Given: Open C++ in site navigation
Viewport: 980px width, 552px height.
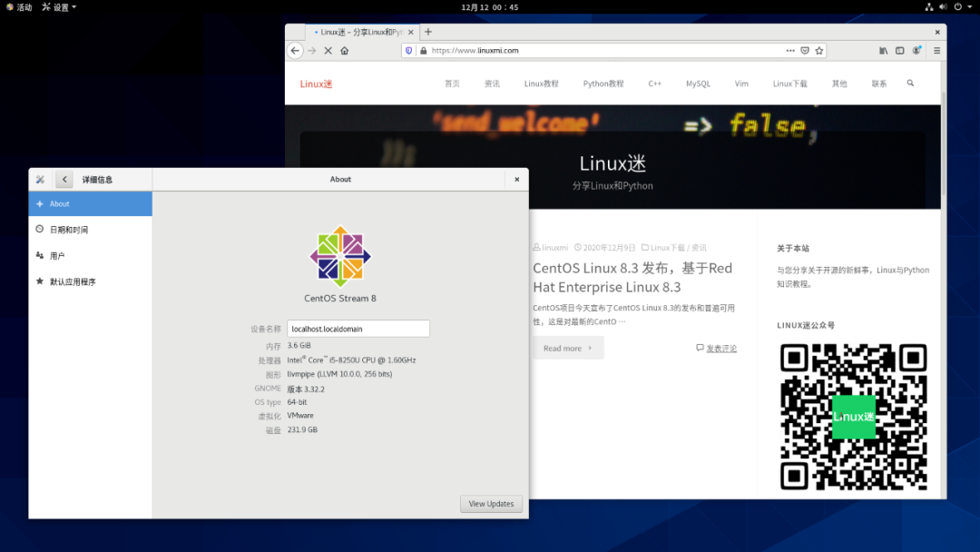Looking at the screenshot, I should coord(654,84).
